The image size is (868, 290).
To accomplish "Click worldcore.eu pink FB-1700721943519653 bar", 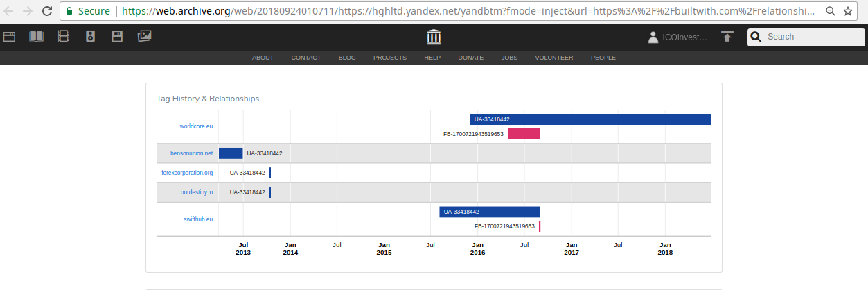I will click(524, 134).
